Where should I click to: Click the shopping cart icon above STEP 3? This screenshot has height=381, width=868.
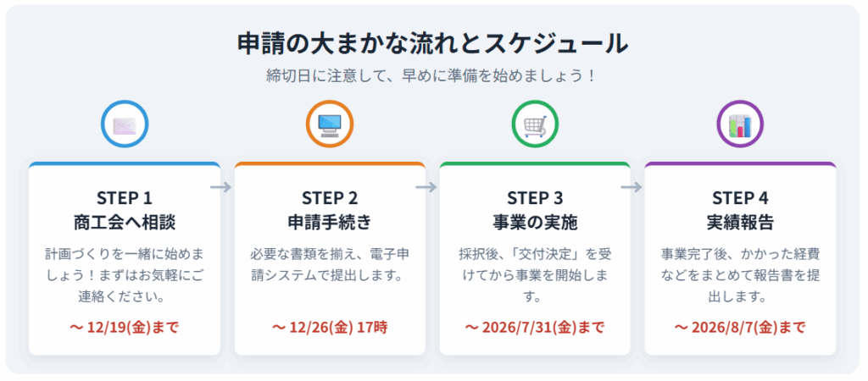535,125
